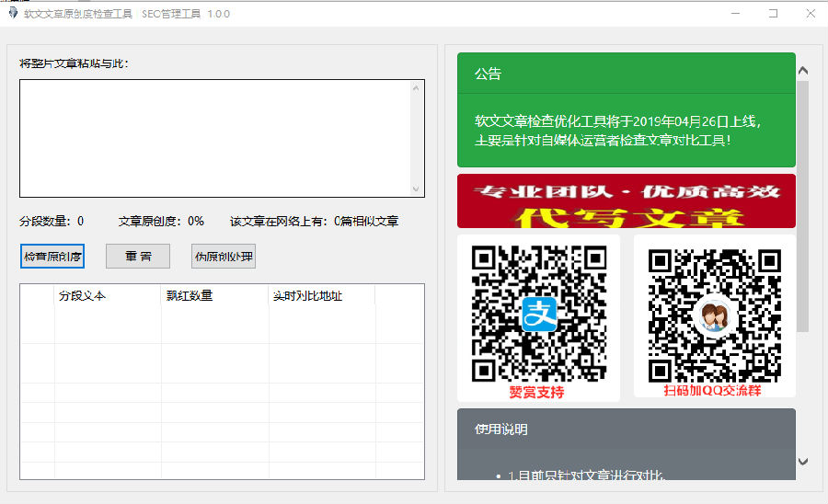Click the 检查原创度 button

[x=52, y=256]
